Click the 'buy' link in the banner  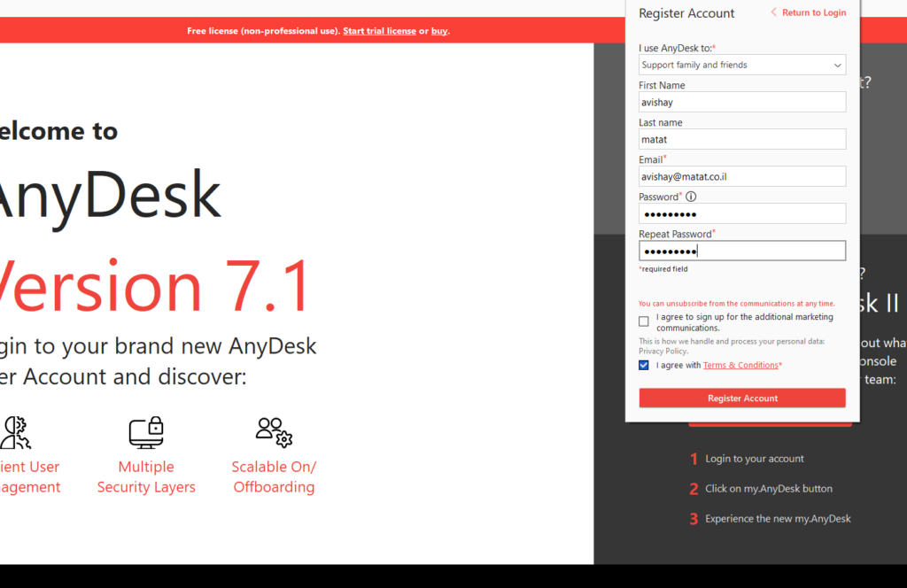click(x=438, y=30)
